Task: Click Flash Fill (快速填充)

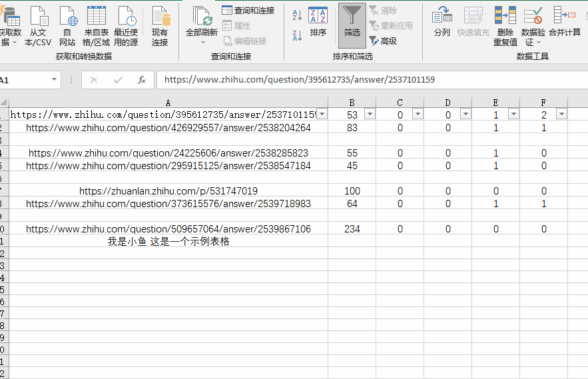Action: (x=473, y=22)
